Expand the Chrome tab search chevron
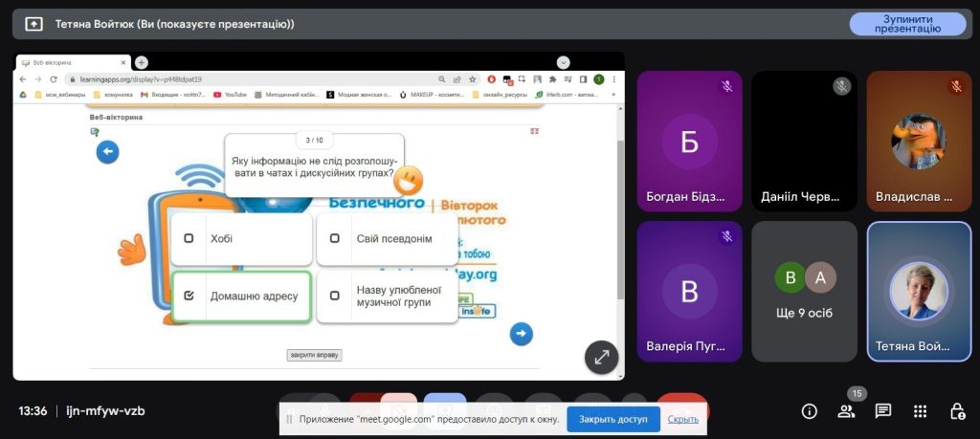 [x=563, y=62]
